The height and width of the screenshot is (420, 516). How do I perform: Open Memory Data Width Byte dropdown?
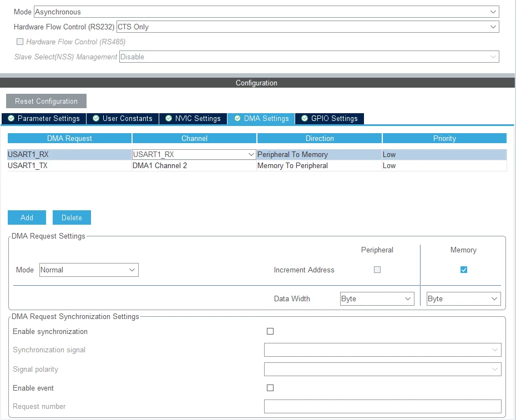(x=464, y=299)
